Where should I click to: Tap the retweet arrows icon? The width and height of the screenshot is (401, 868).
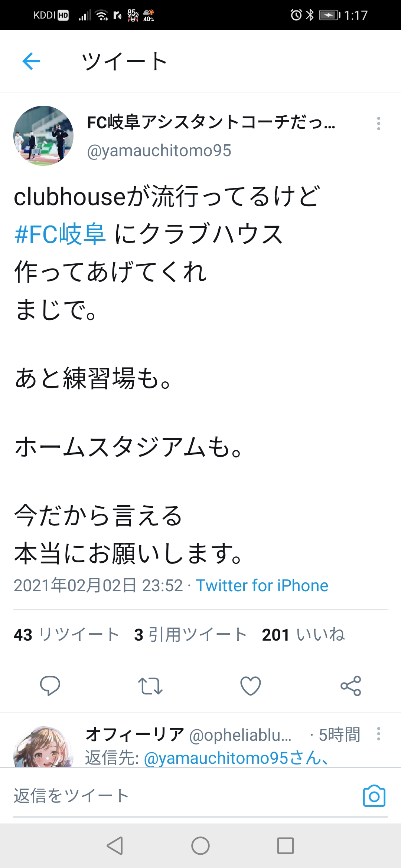coord(150,685)
